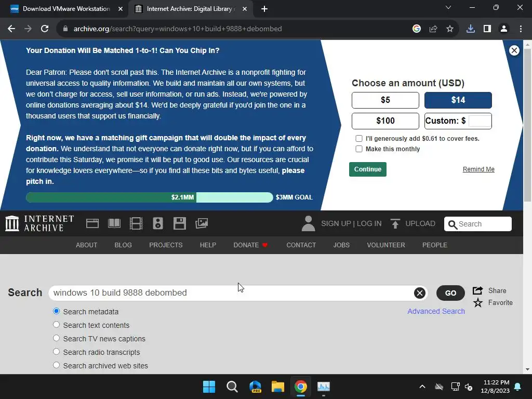The width and height of the screenshot is (532, 399).
Task: Bookmark this page with the star icon
Action: [x=449, y=29]
